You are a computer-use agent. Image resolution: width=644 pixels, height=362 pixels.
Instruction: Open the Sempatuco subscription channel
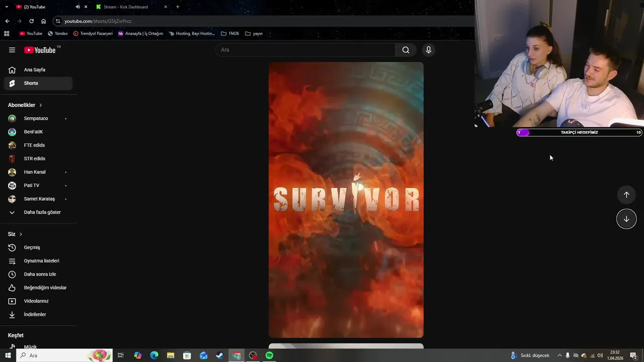(x=38, y=118)
